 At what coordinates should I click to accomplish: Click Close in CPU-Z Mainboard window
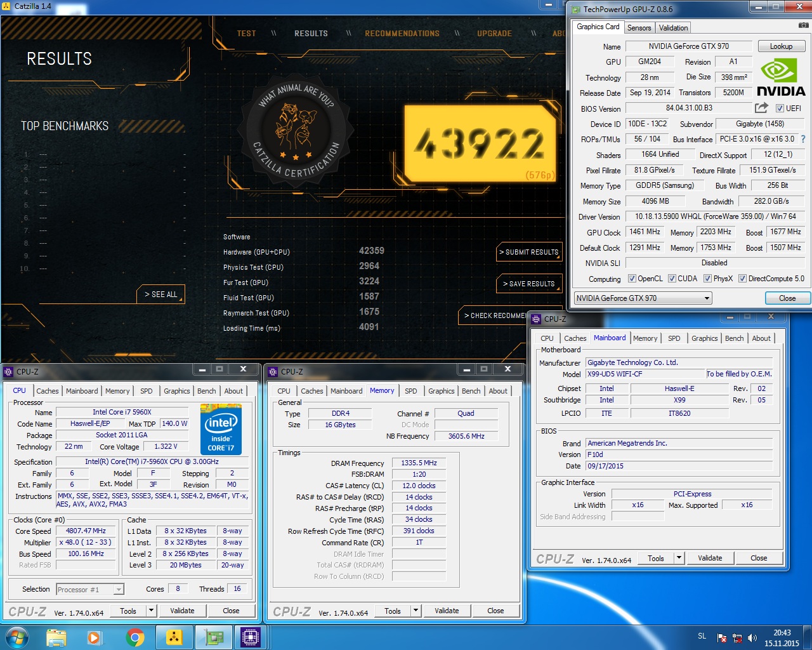[759, 558]
